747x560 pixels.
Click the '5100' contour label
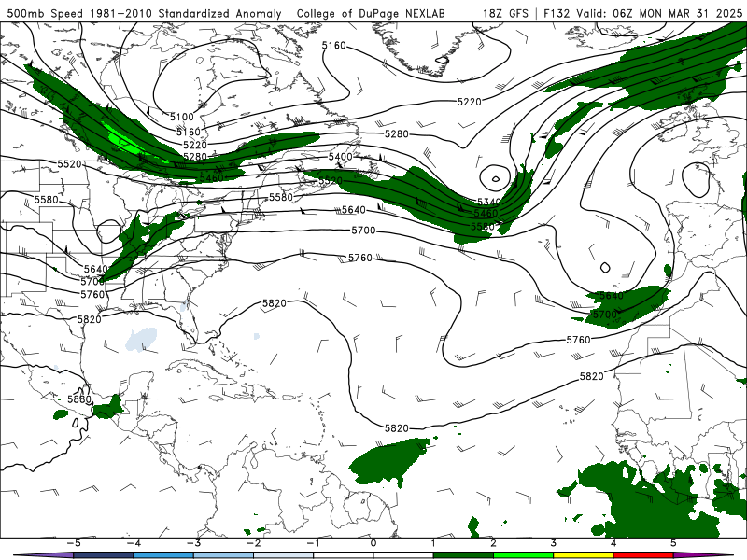click(x=182, y=117)
